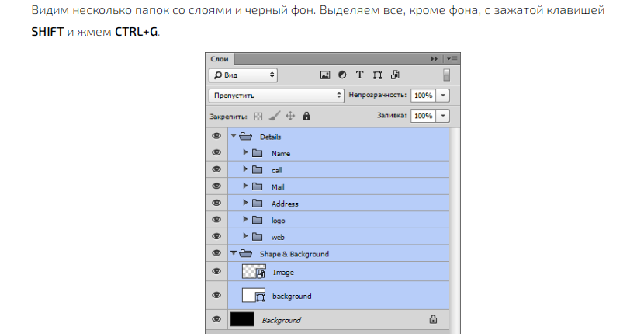Click the pixel layer filter icon

[326, 75]
